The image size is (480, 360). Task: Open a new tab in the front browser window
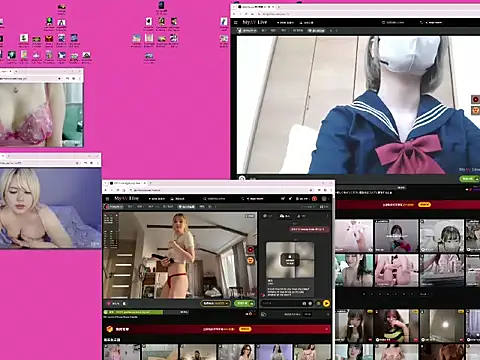click(150, 183)
